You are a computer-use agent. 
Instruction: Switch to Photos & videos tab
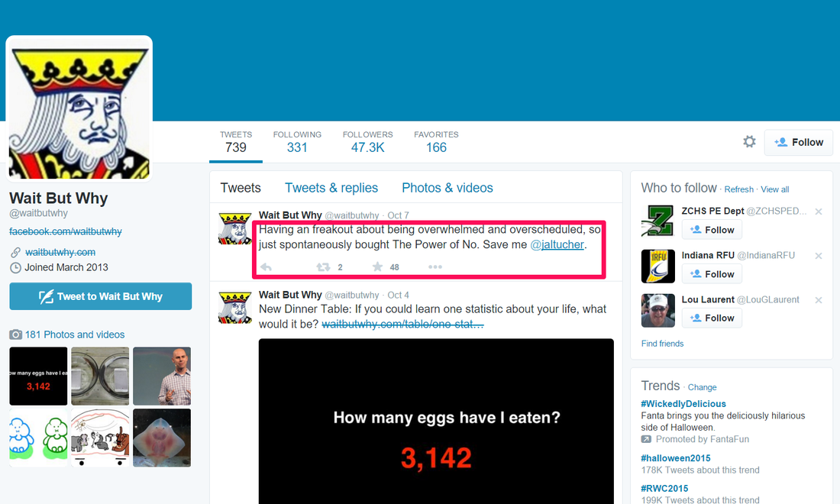(447, 188)
